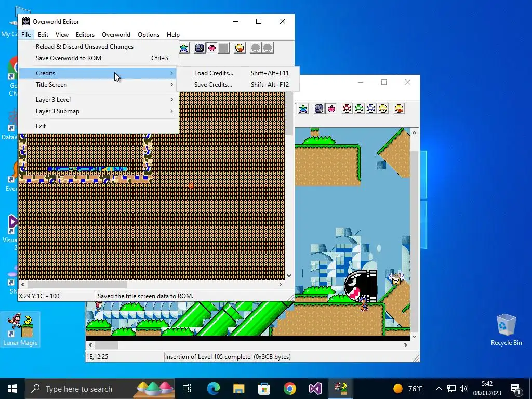Image resolution: width=532 pixels, height=399 pixels.
Task: Click the Overworld Editor scroll down arrow
Action: (x=289, y=276)
